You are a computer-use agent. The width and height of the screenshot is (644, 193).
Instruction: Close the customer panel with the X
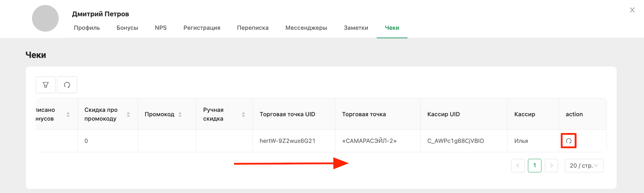pyautogui.click(x=632, y=10)
